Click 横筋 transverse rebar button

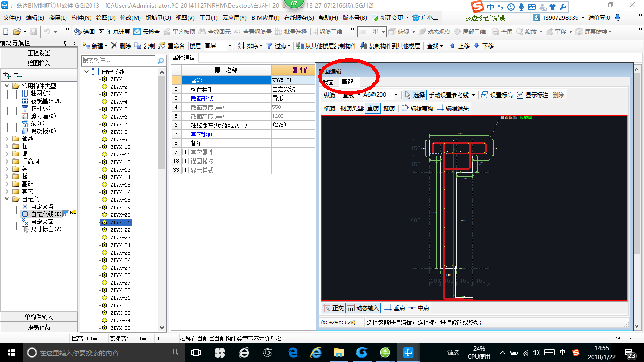(x=330, y=108)
